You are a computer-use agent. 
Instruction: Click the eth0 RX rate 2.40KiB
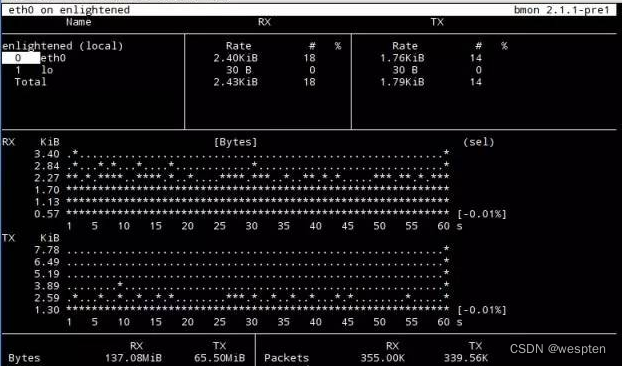point(236,58)
